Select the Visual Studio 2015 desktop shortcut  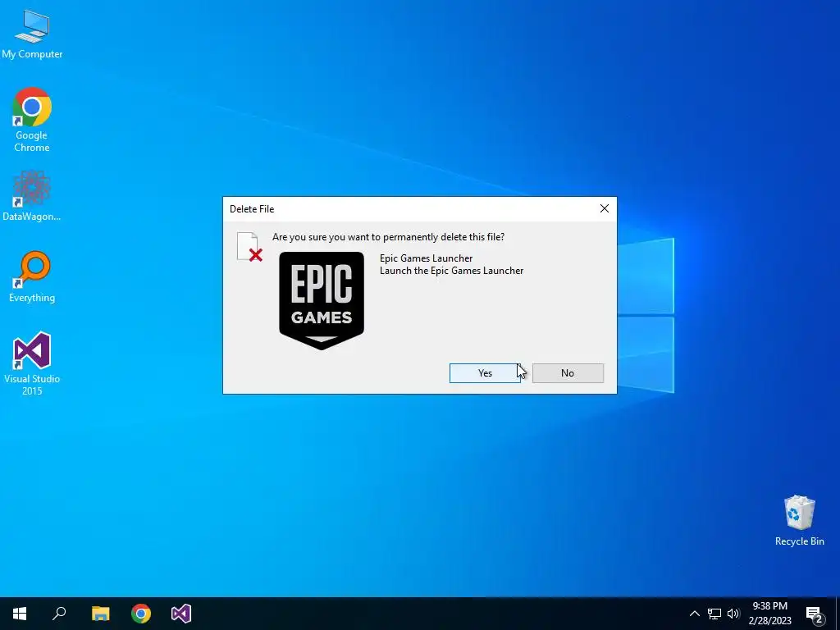[32, 364]
